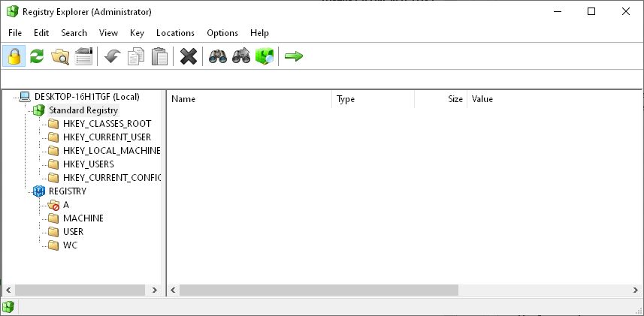Click the green registry cube search icon

[265, 56]
